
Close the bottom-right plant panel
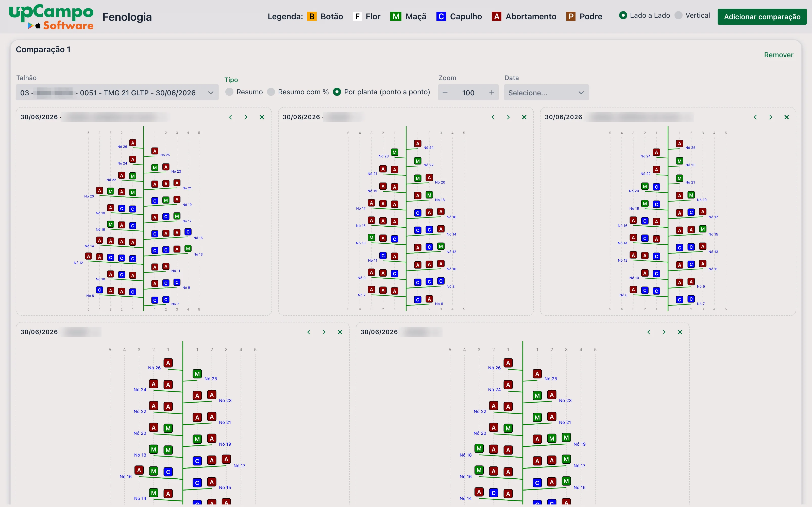(x=680, y=332)
